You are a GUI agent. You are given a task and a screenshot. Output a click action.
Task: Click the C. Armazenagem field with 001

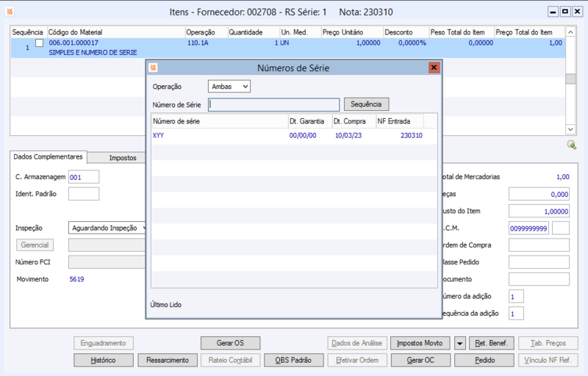84,177
